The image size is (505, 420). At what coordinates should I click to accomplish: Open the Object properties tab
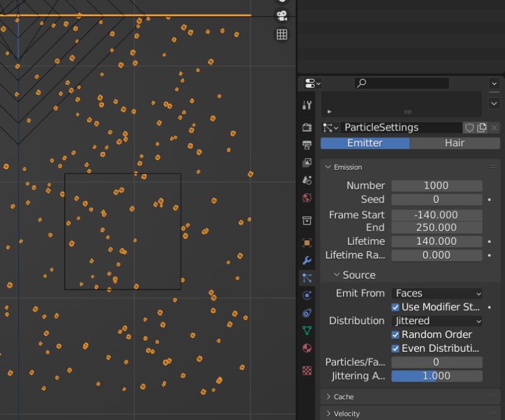tap(307, 242)
